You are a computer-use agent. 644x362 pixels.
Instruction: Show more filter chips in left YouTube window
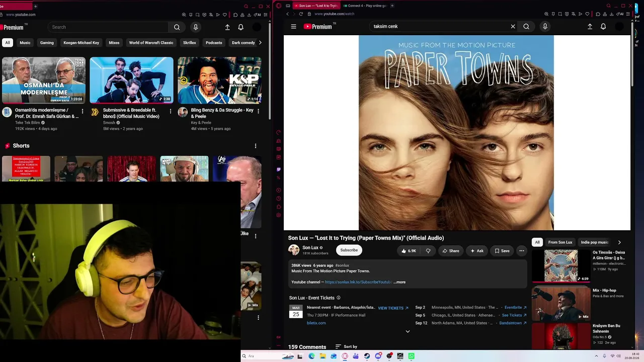pyautogui.click(x=260, y=43)
